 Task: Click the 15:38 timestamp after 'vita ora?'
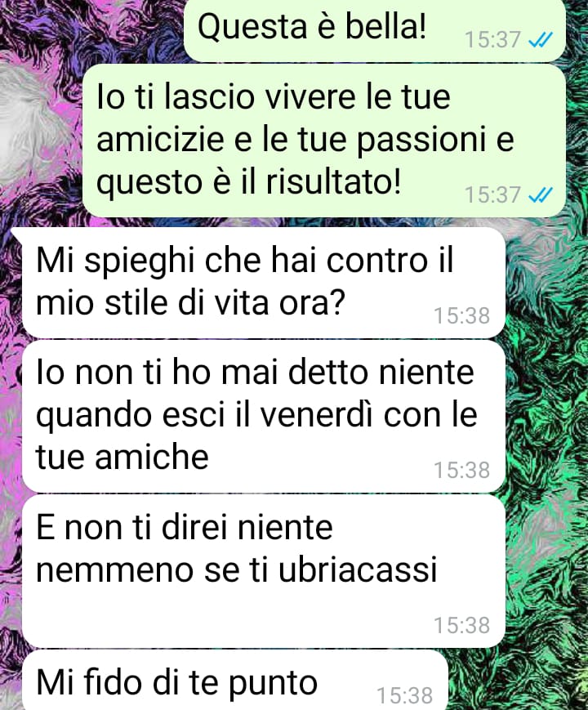coord(461,315)
